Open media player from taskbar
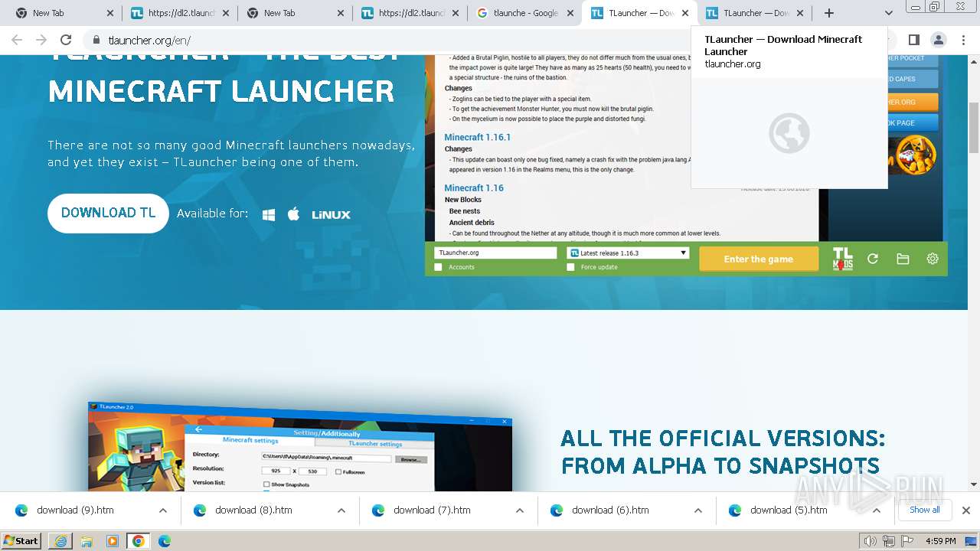Image resolution: width=980 pixels, height=551 pixels. pyautogui.click(x=113, y=541)
